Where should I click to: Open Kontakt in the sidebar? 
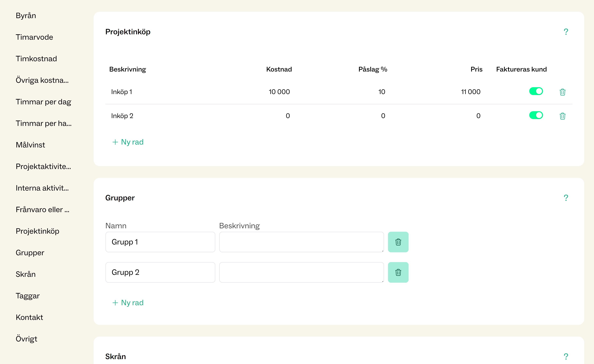click(x=29, y=317)
